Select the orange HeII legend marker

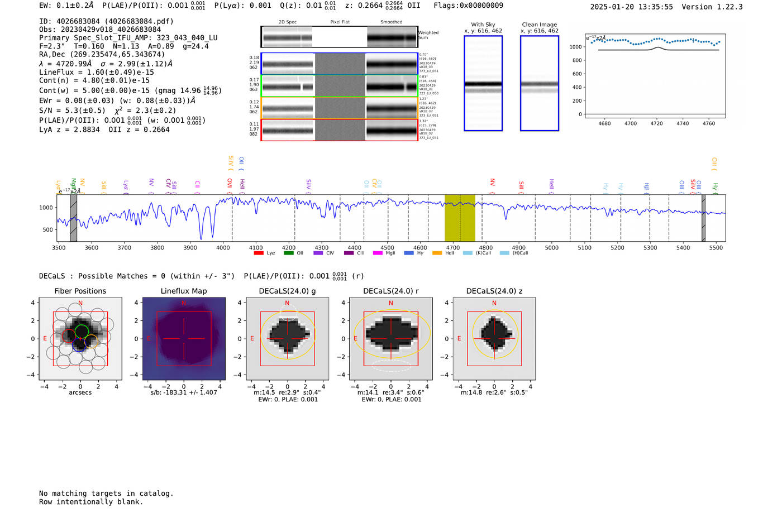pyautogui.click(x=437, y=253)
